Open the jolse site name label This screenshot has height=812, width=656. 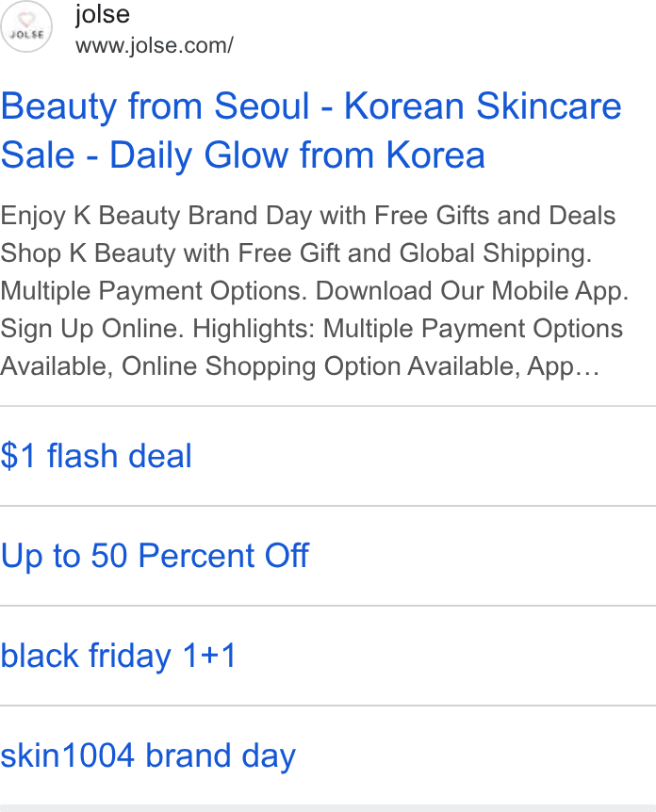pyautogui.click(x=103, y=14)
